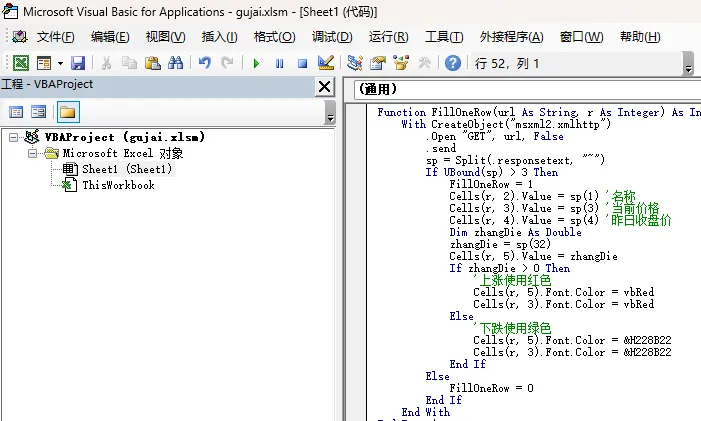Collapse the VBAProject (gujai.xlsm) node
The image size is (701, 421).
click(13, 137)
